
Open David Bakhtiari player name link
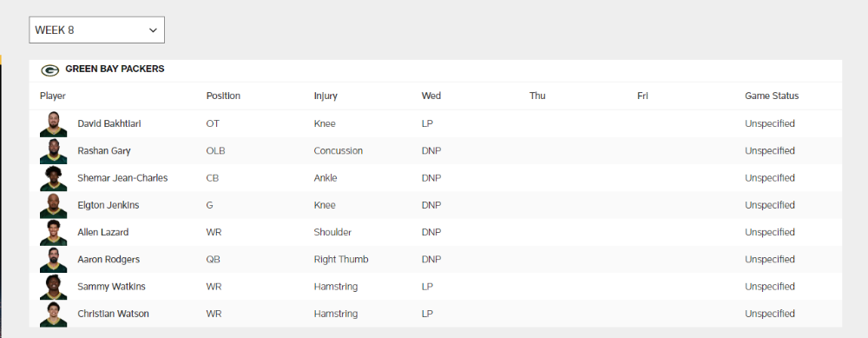pos(109,123)
